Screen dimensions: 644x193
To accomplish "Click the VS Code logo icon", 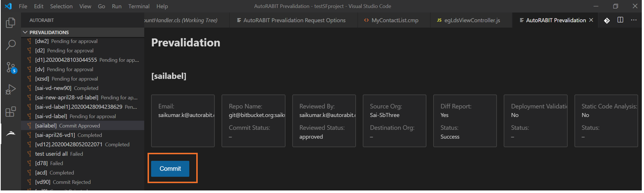I will 8,6.
